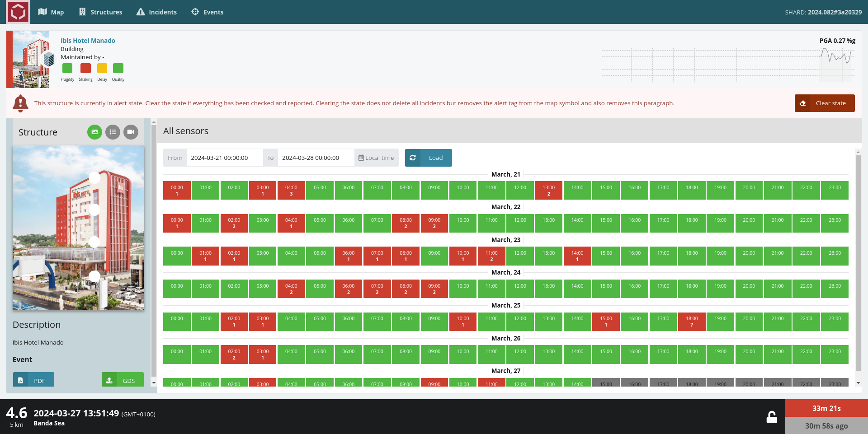Open March 25 18:00 cell with 7 incidents
This screenshot has width=868, height=434.
click(x=692, y=322)
